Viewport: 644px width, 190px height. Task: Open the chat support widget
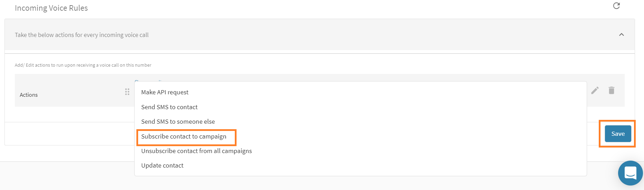pos(630,173)
